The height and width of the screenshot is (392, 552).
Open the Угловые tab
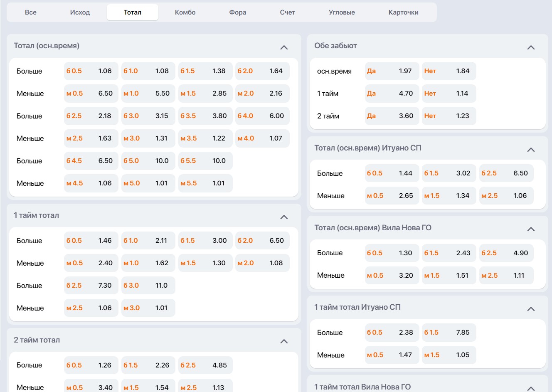point(342,12)
